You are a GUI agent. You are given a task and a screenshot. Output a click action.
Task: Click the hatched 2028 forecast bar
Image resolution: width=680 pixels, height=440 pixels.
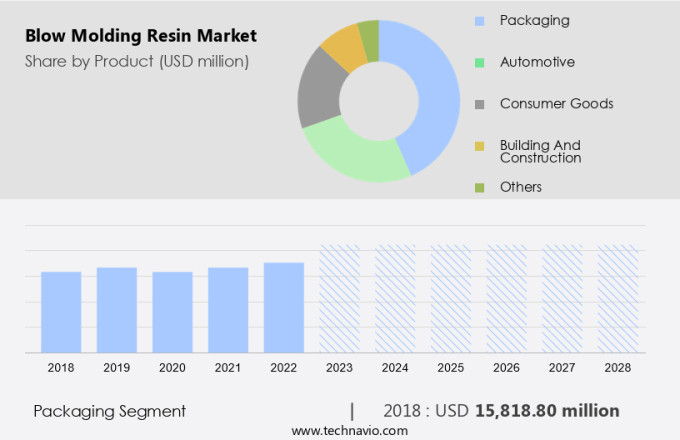click(618, 299)
